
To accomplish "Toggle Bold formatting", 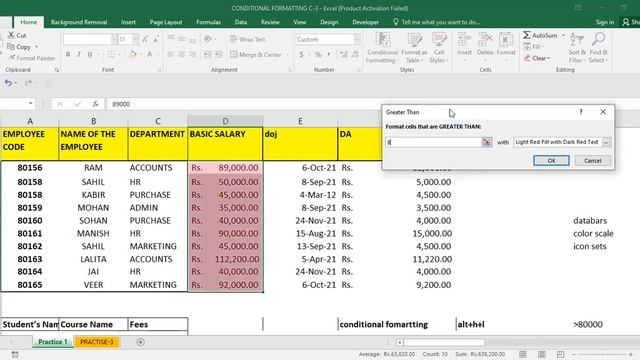I will click(x=68, y=54).
